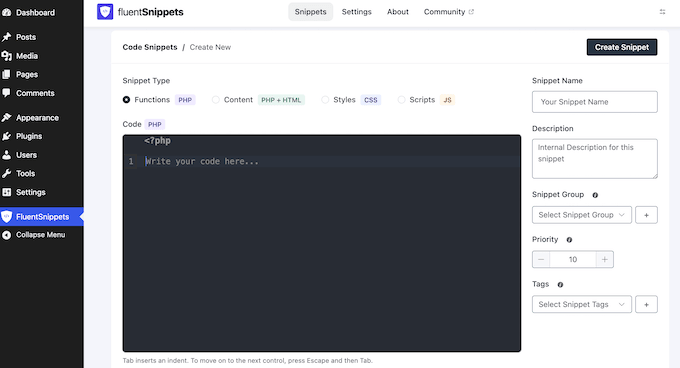Add a new snippet group with plus button
The height and width of the screenshot is (368, 680).
[646, 215]
